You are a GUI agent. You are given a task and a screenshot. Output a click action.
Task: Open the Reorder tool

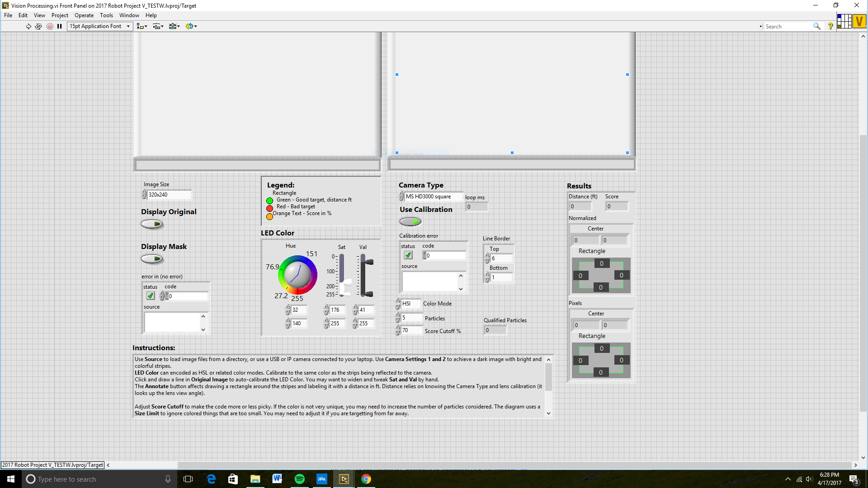pos(191,26)
